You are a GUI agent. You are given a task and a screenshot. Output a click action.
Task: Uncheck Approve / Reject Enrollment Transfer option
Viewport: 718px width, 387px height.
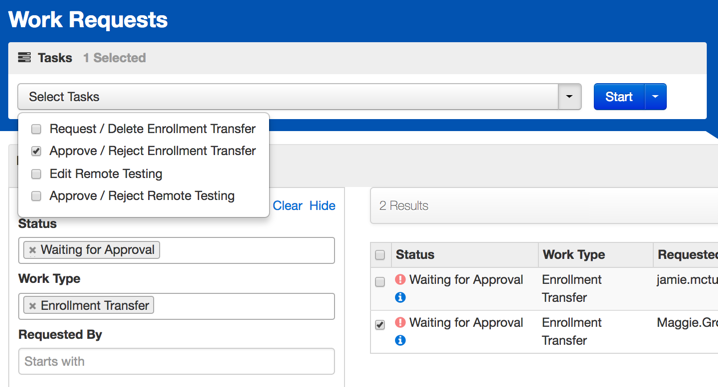coord(36,151)
